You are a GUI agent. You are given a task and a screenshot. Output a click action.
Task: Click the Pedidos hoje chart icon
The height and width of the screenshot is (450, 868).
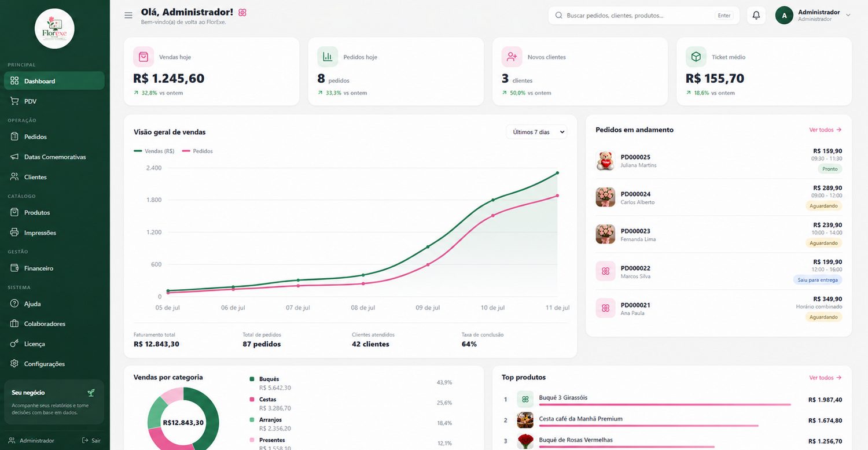[328, 57]
